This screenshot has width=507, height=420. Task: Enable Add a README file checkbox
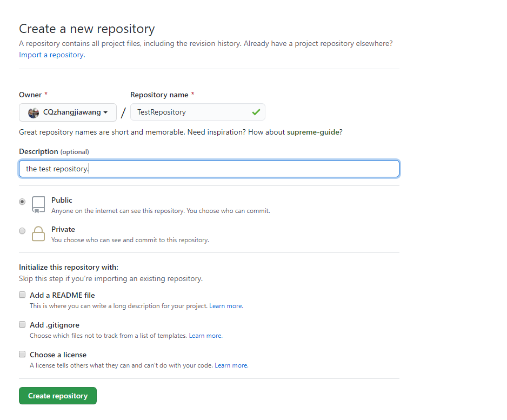coord(22,295)
